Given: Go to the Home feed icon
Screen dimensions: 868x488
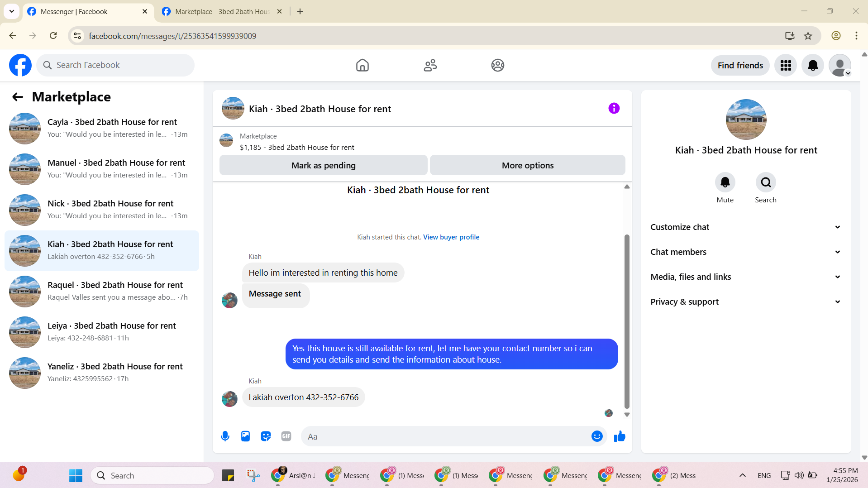Looking at the screenshot, I should (x=362, y=65).
